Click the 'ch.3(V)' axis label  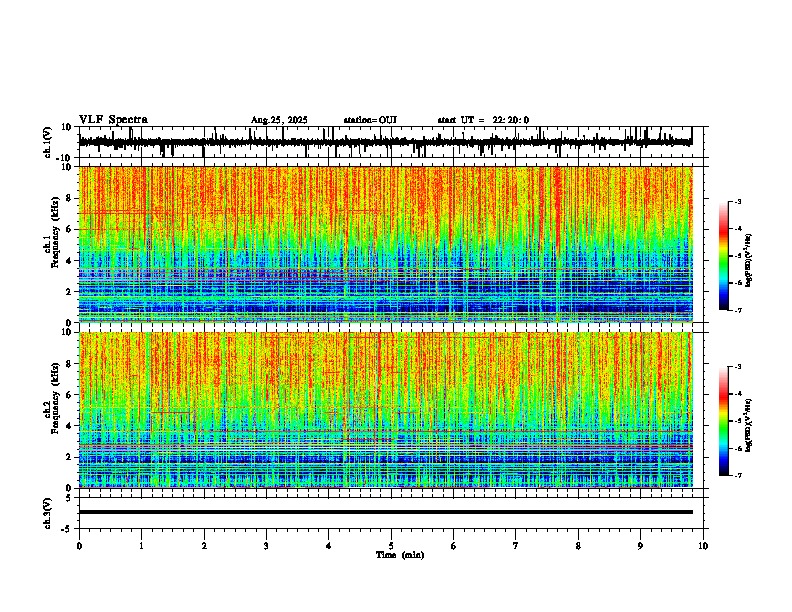tap(48, 513)
